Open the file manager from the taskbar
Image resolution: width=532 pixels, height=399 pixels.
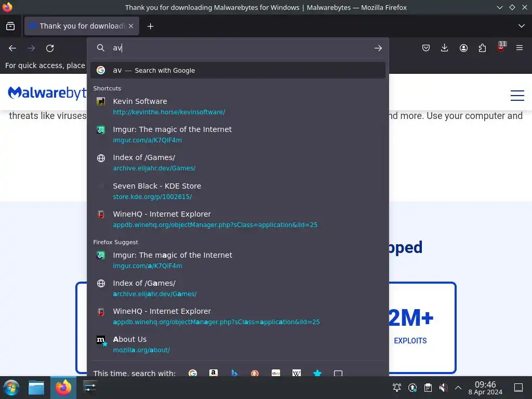click(x=36, y=388)
